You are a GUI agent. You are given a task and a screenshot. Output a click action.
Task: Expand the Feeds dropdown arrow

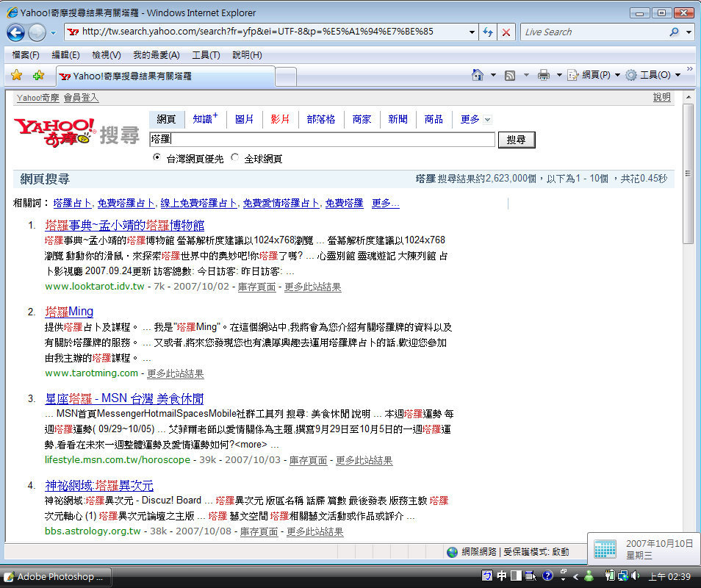tap(526, 75)
